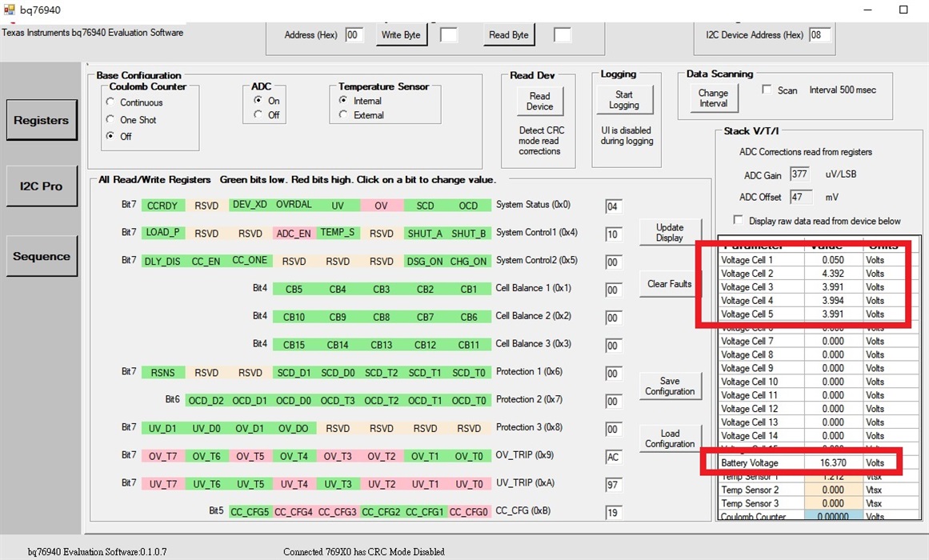Select the Battery Voltage 16.370 cell
Screen dimensions: 929x560
[833, 463]
